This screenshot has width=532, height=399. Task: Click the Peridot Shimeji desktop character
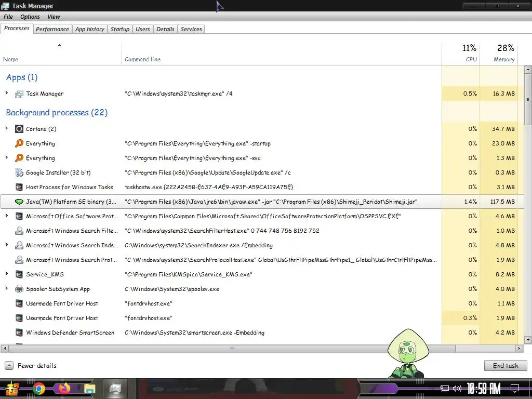tap(408, 353)
